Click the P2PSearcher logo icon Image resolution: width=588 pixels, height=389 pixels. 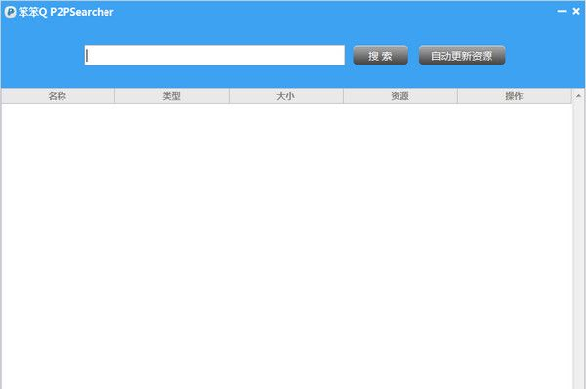pyautogui.click(x=10, y=12)
